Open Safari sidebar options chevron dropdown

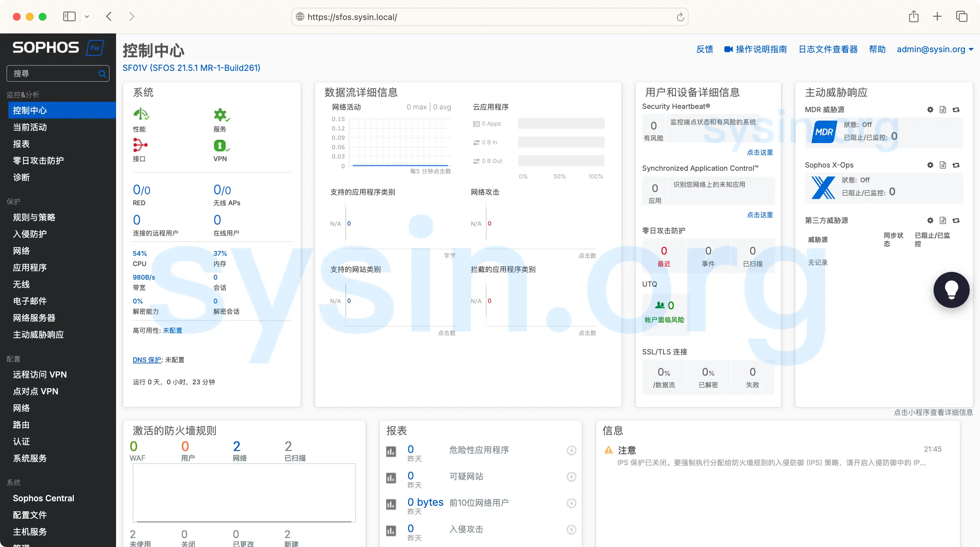(x=87, y=17)
